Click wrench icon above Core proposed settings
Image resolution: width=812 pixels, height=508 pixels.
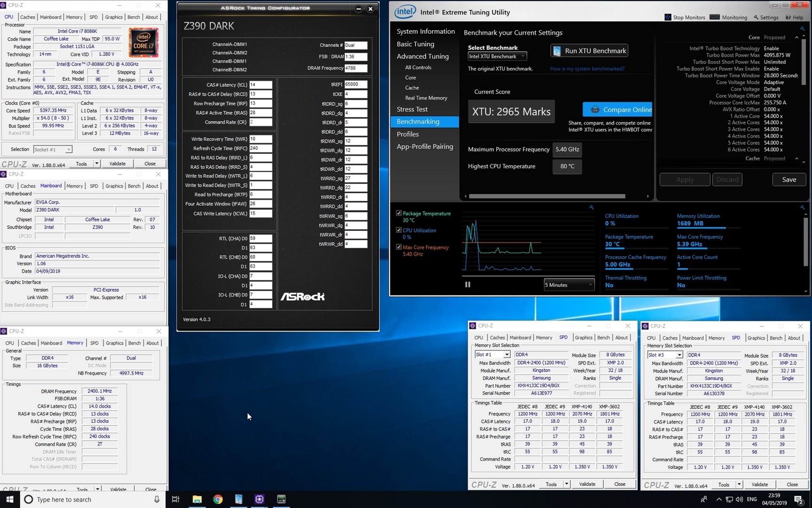click(802, 29)
